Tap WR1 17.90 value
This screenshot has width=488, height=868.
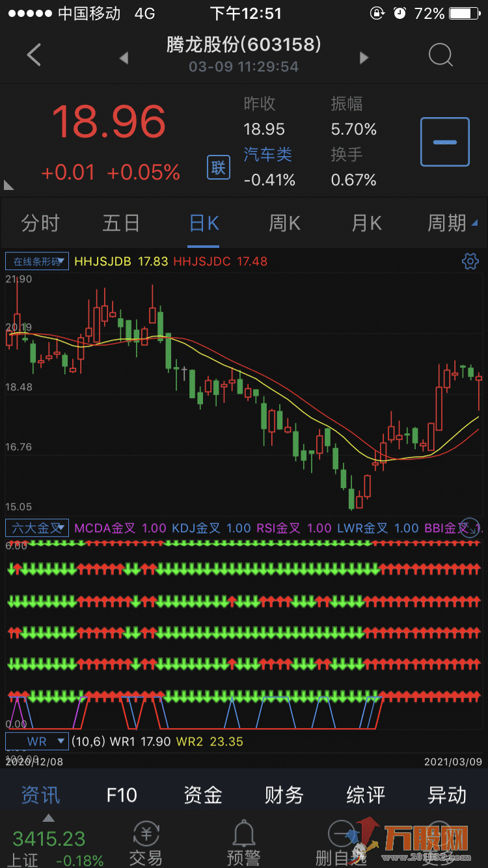(x=140, y=741)
